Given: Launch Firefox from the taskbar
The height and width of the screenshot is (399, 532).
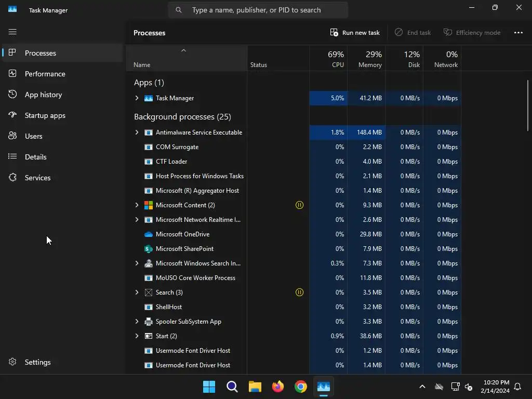Looking at the screenshot, I should pos(278,387).
